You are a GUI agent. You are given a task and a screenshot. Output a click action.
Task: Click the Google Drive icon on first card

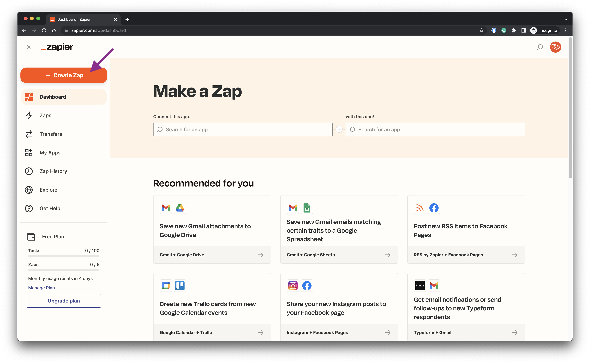[x=180, y=208]
